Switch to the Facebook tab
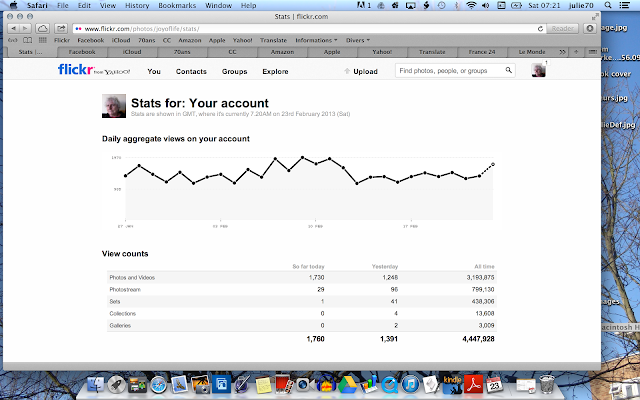This screenshot has width=640, height=400. point(82,52)
